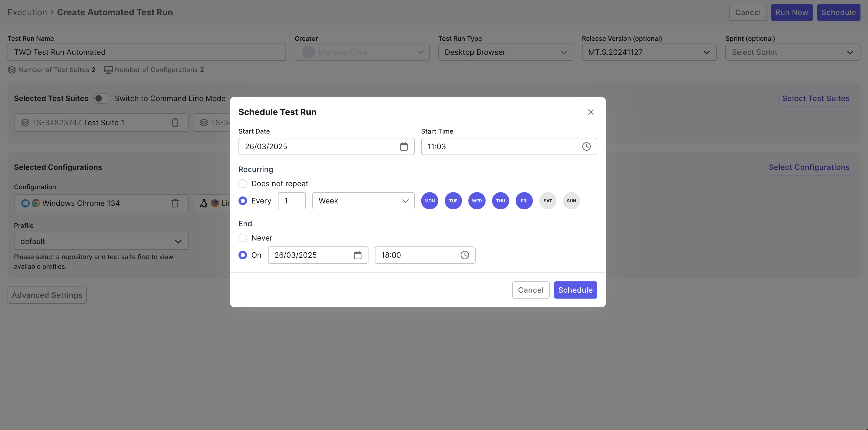Enable SAT day selection

pos(548,201)
